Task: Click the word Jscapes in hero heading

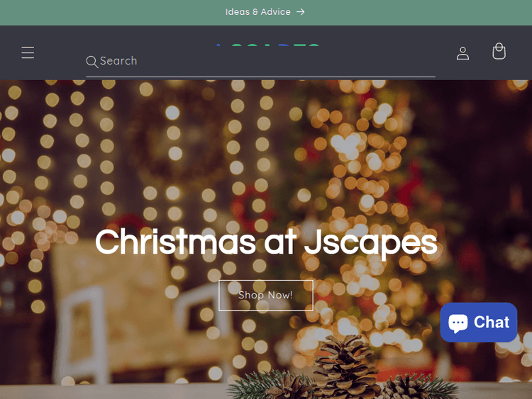Action: pyautogui.click(x=370, y=242)
